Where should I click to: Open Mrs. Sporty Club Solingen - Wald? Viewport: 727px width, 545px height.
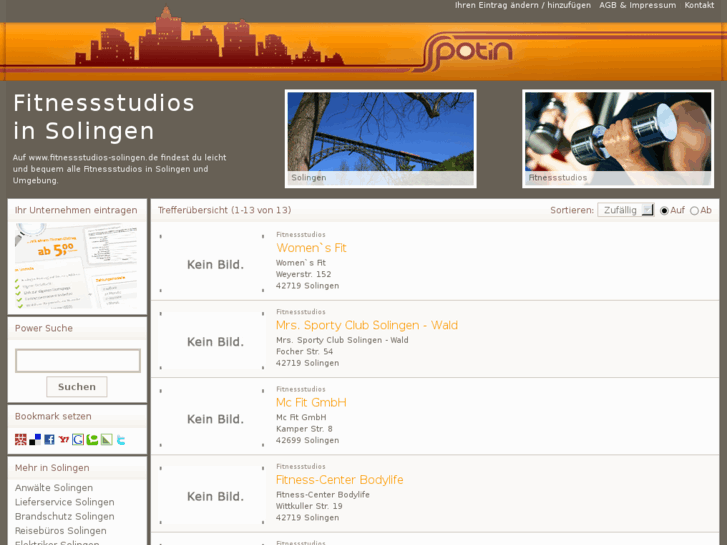[x=367, y=325]
